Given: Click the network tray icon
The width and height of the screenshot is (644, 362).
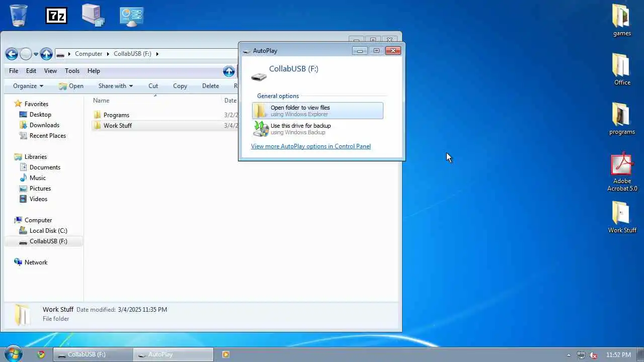Looking at the screenshot, I should coord(581,355).
